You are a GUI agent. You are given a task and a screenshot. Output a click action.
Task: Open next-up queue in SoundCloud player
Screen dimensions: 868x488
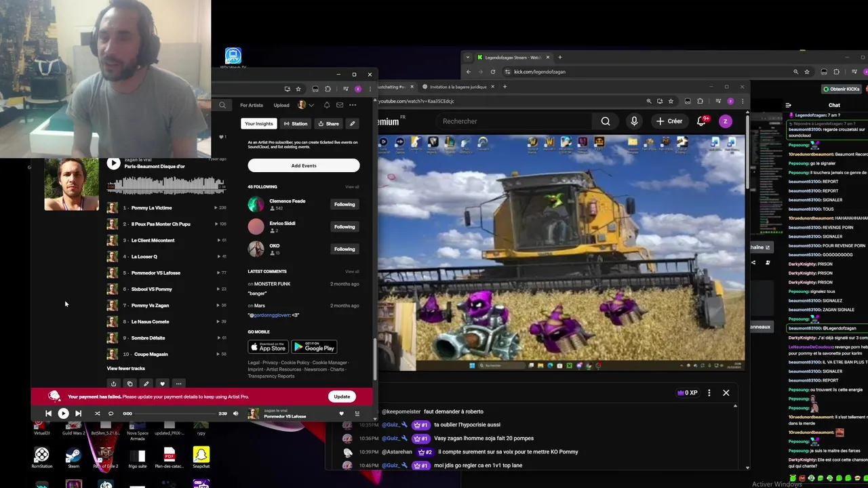(x=357, y=413)
